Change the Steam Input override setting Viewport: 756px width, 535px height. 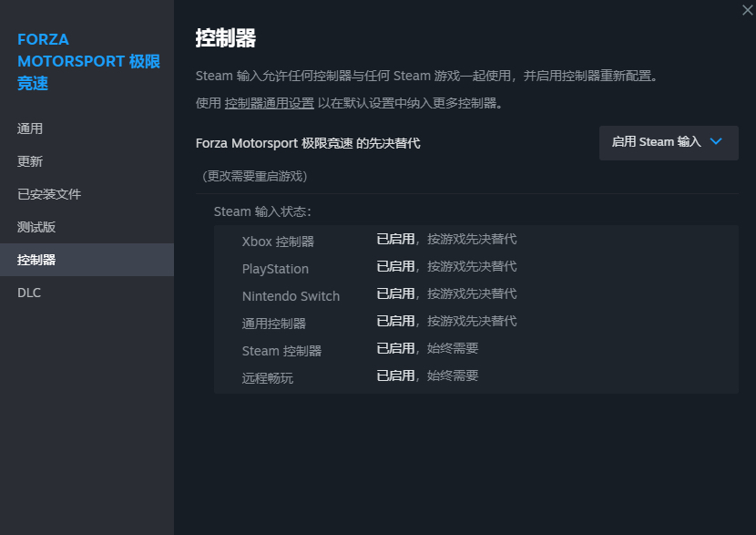(x=669, y=142)
